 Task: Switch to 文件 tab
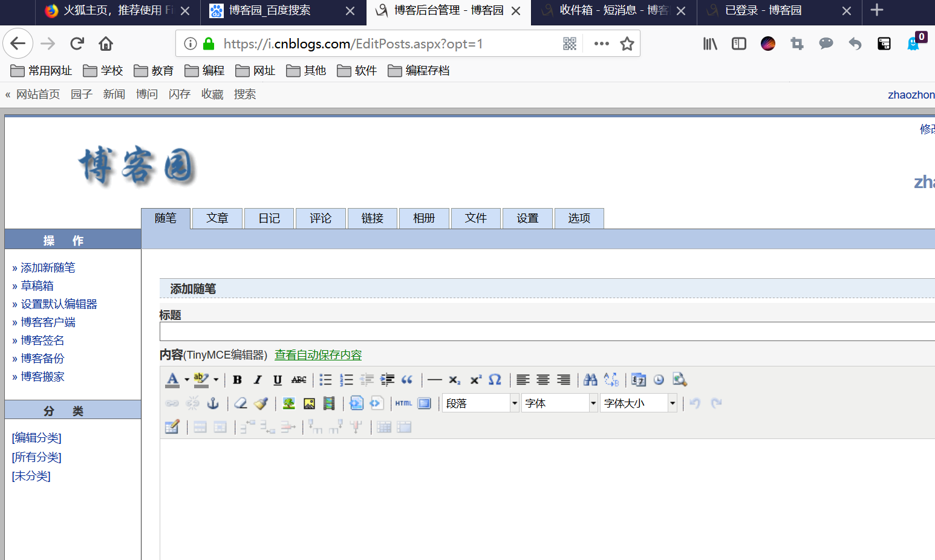[476, 218]
